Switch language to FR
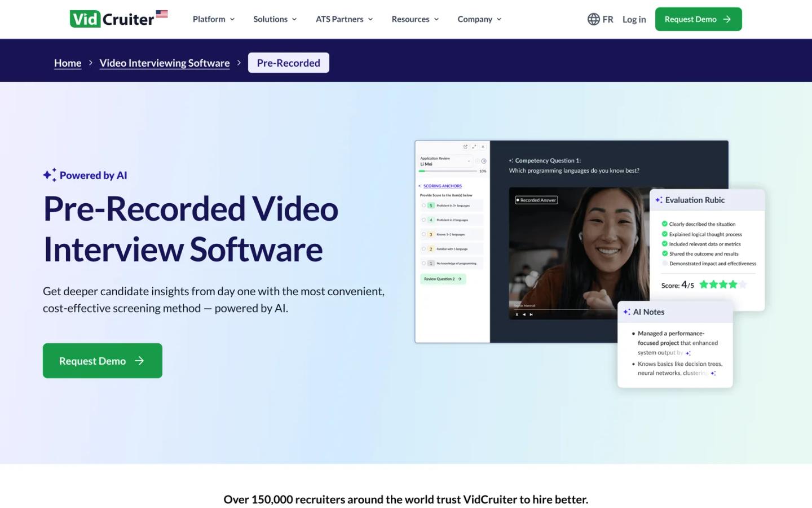Viewport: 812px width, 508px height. click(608, 19)
